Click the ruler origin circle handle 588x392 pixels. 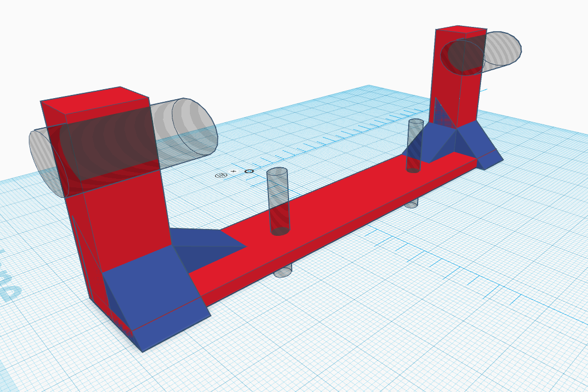click(249, 171)
